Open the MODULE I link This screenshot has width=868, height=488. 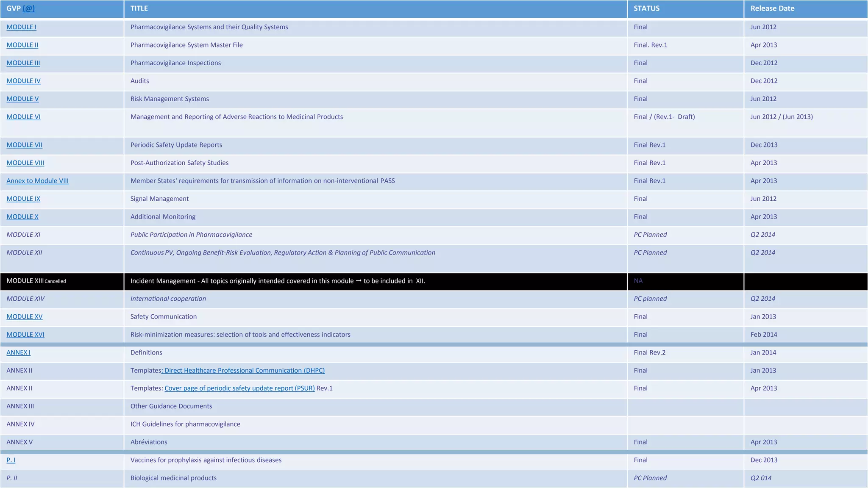pos(22,27)
